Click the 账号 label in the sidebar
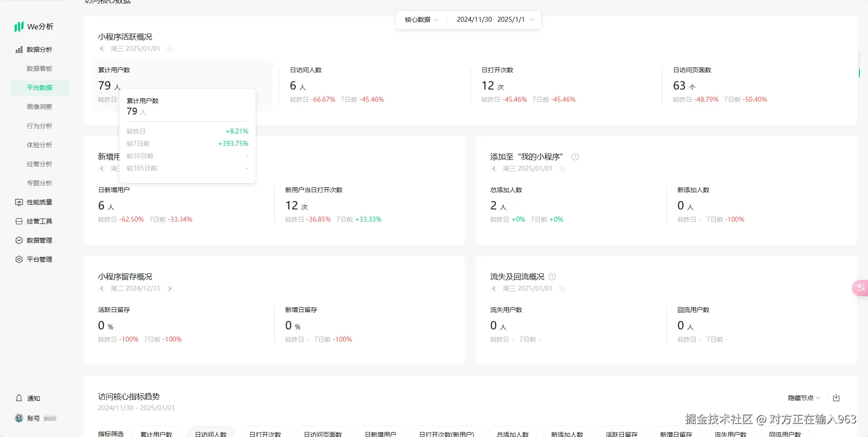This screenshot has width=868, height=437. [x=34, y=418]
